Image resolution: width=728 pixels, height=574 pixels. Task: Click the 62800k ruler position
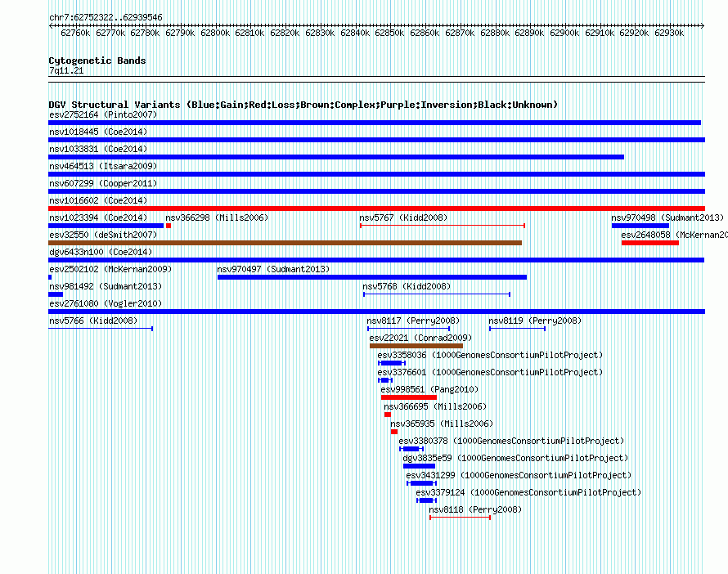[x=215, y=33]
